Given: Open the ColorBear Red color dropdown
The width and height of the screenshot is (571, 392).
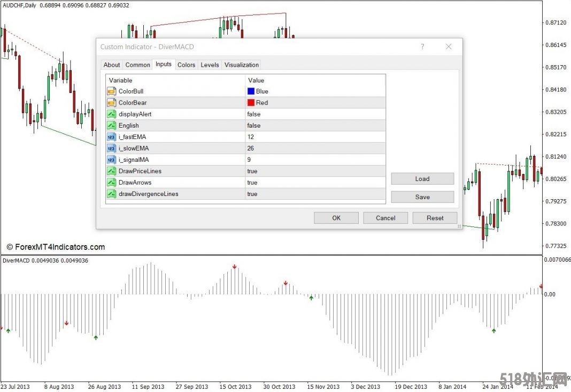Looking at the screenshot, I should 262,103.
